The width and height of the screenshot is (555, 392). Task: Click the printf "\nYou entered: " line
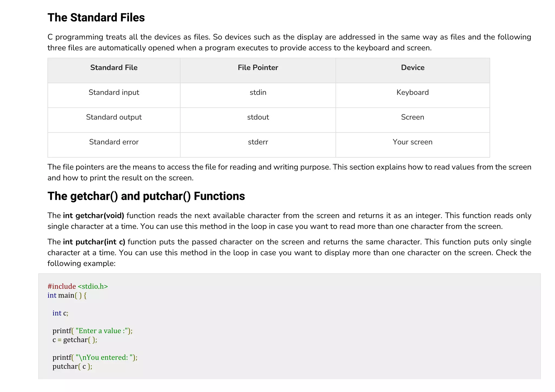(95, 358)
